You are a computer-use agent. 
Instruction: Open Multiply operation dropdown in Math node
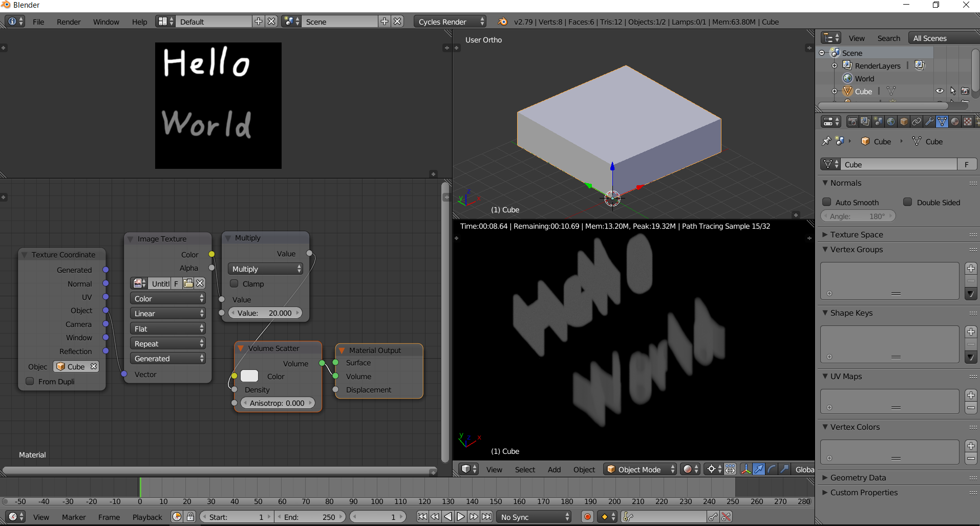[x=266, y=269]
